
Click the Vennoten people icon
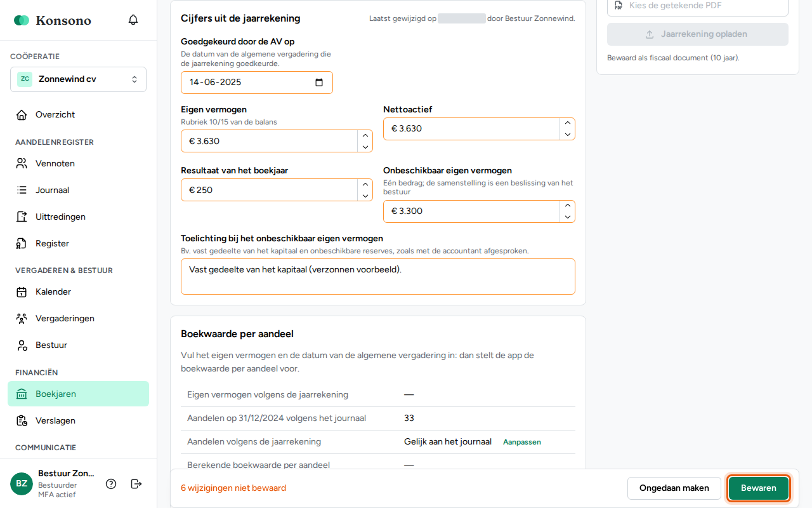pyautogui.click(x=22, y=164)
